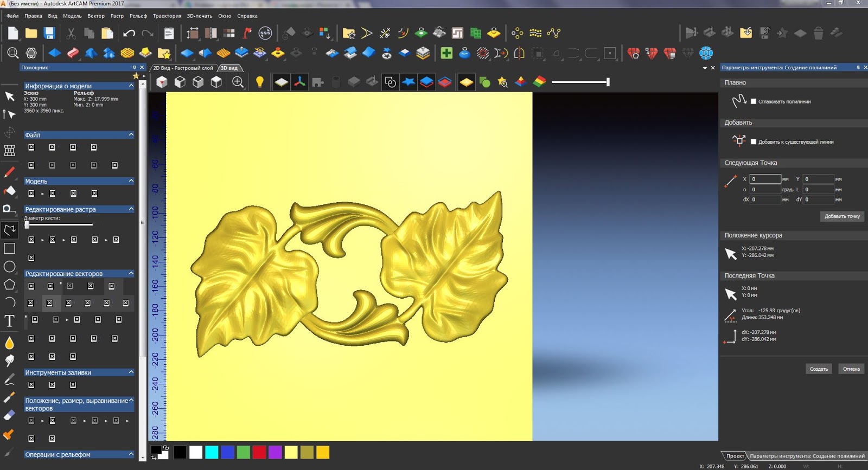Check add to existing line checkbox
868x470 pixels.
(753, 141)
